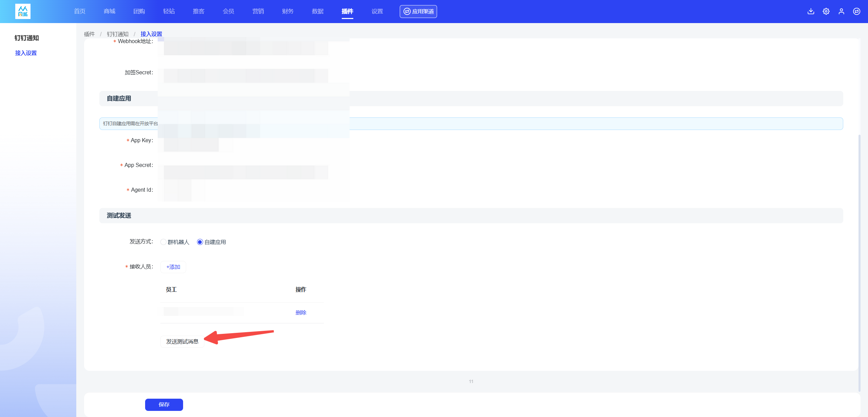Open the settings gear icon

826,11
